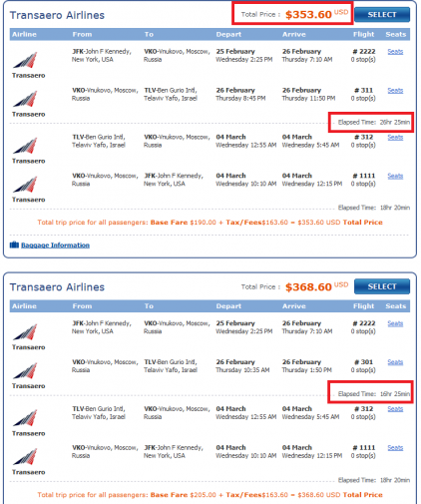The width and height of the screenshot is (421, 504).
Task: Open Seats for flight #301
Action: click(395, 362)
